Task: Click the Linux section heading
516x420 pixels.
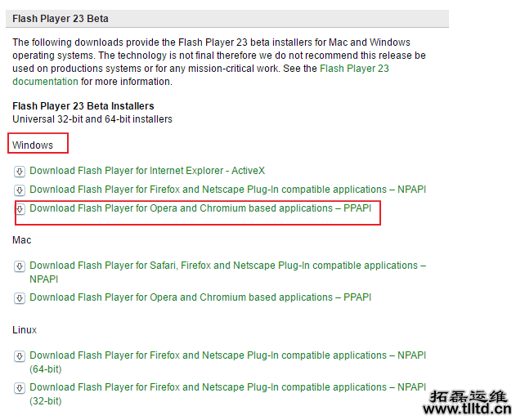Action: click(x=25, y=330)
